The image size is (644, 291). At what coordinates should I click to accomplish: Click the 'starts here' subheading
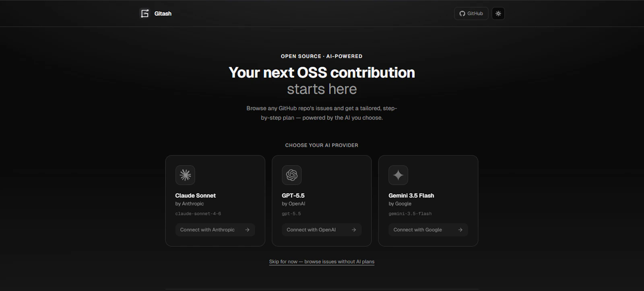tap(322, 89)
